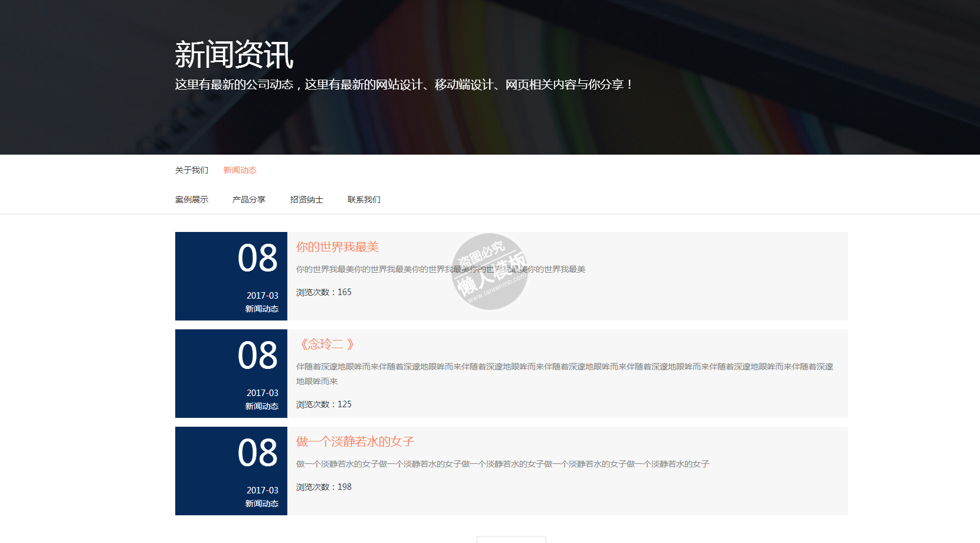
Task: Click the view count showing 165
Action: tap(323, 292)
